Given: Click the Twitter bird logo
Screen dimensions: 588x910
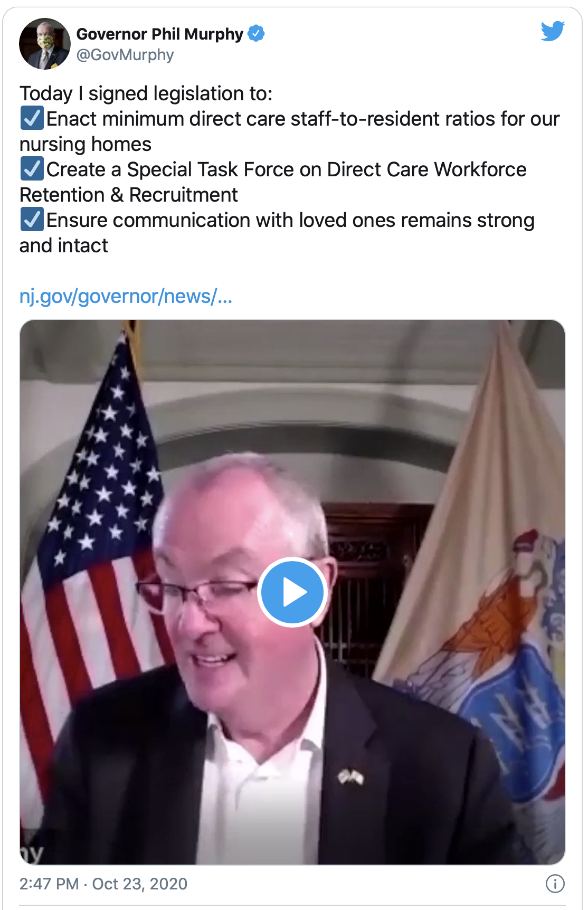Looking at the screenshot, I should pos(553,31).
